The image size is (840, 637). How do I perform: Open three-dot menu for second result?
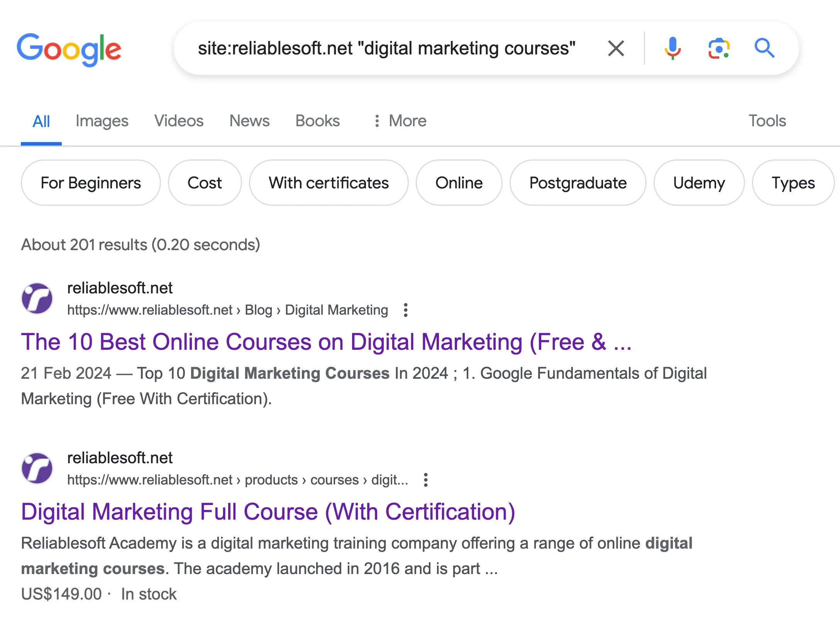425,480
